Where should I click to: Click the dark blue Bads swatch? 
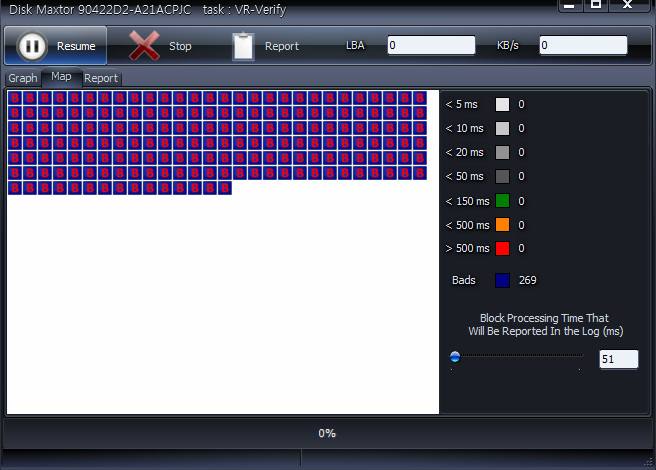502,280
